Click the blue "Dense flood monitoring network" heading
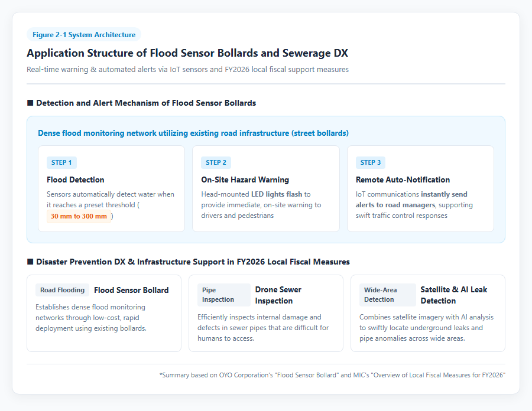This screenshot has height=411, width=532. click(x=193, y=133)
